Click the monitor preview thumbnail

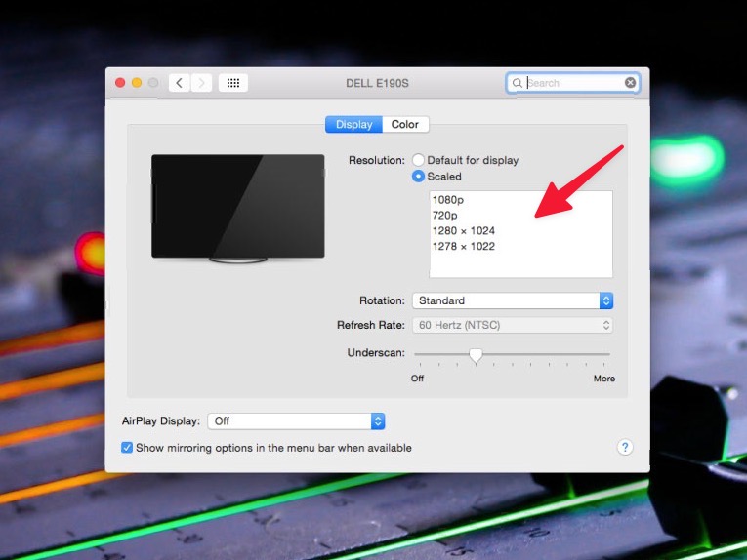pos(237,209)
